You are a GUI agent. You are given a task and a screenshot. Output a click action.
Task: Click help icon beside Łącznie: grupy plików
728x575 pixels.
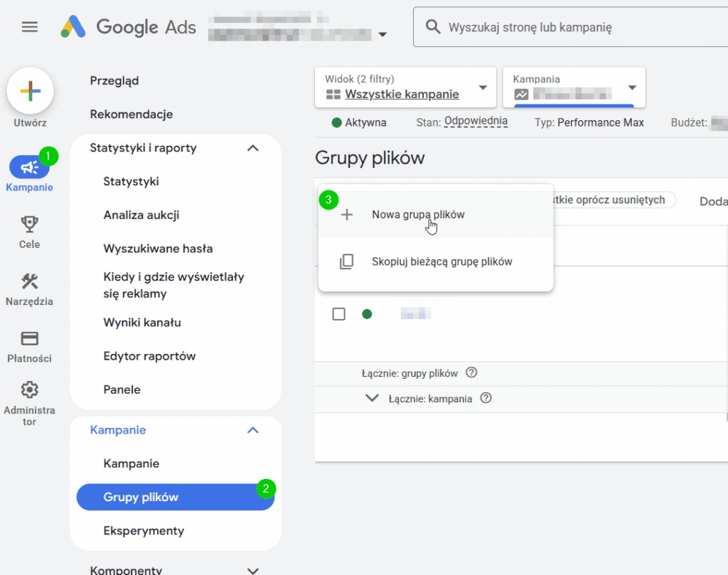pyautogui.click(x=471, y=372)
